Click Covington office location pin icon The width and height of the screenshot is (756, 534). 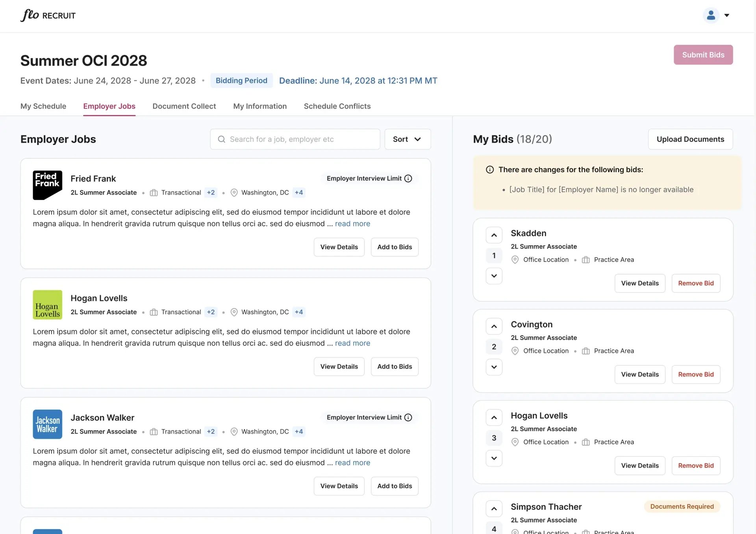tap(515, 351)
